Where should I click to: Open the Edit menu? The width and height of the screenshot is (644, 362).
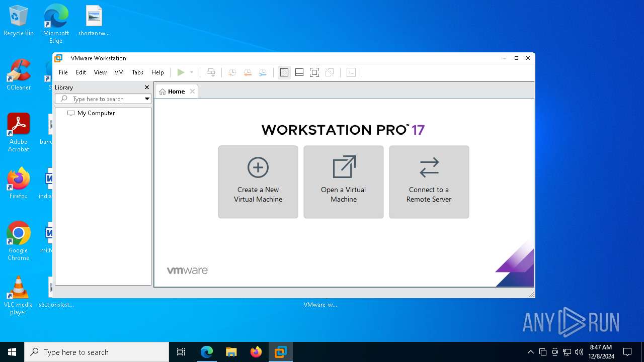[x=81, y=72]
